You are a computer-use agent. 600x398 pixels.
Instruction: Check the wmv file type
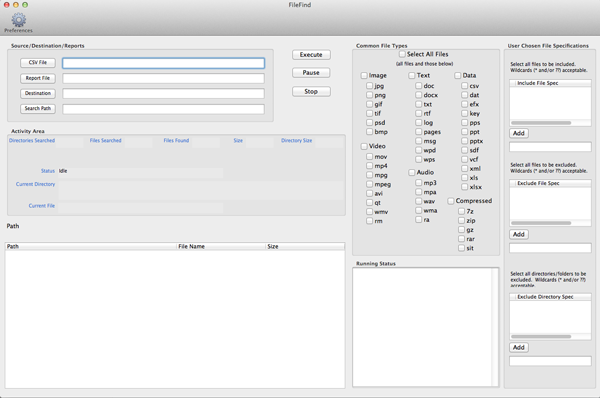pyautogui.click(x=370, y=212)
